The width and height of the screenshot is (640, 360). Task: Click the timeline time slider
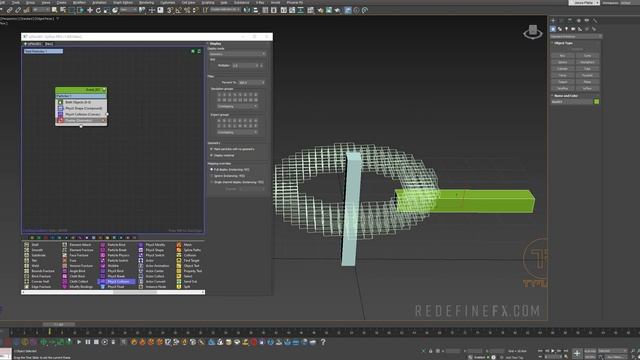click(58, 324)
